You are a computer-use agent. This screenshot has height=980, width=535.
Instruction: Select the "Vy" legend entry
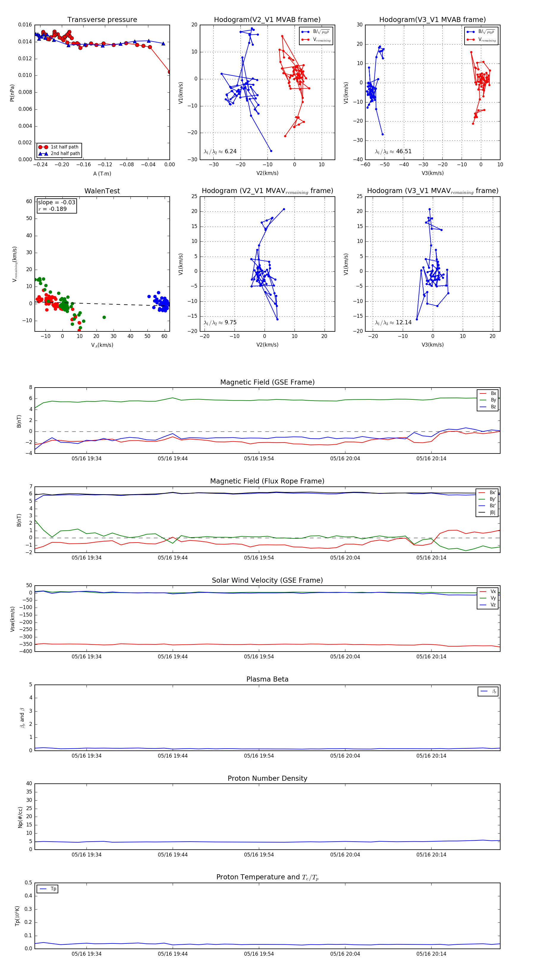click(488, 598)
